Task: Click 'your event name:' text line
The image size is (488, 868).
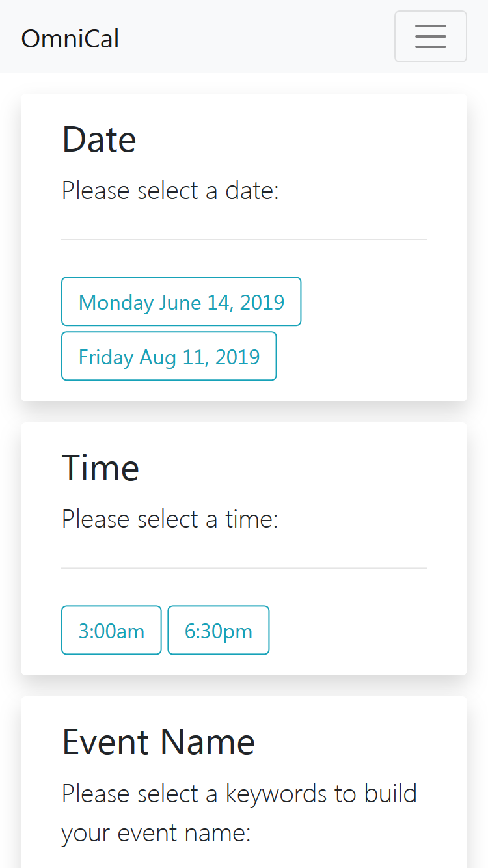Action: click(156, 834)
